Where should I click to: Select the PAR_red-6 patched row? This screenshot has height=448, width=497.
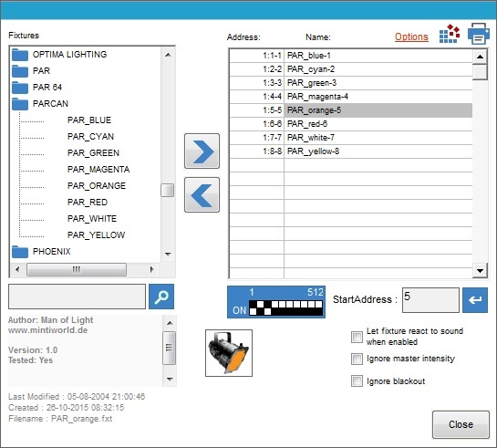coord(351,124)
